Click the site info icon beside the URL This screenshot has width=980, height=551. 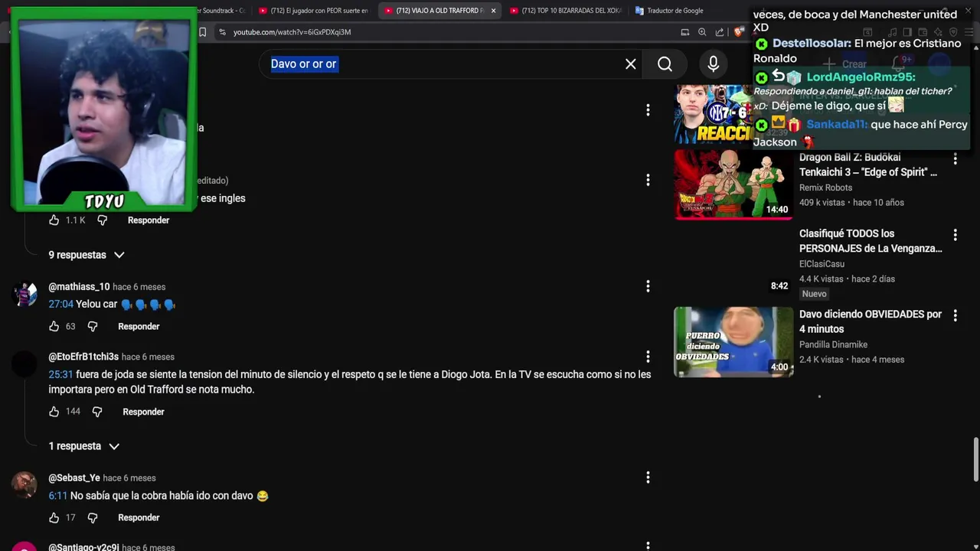pos(222,32)
